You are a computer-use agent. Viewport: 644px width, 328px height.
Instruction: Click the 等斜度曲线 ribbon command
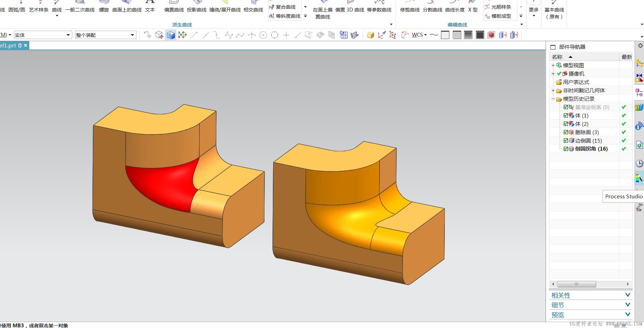(x=285, y=16)
